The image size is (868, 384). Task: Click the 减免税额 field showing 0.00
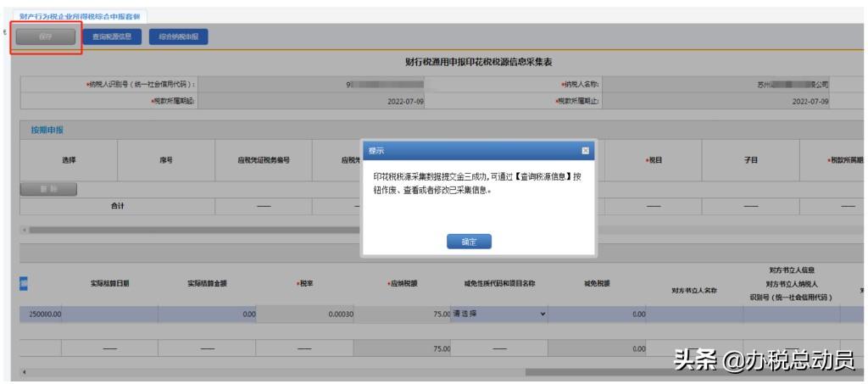598,314
